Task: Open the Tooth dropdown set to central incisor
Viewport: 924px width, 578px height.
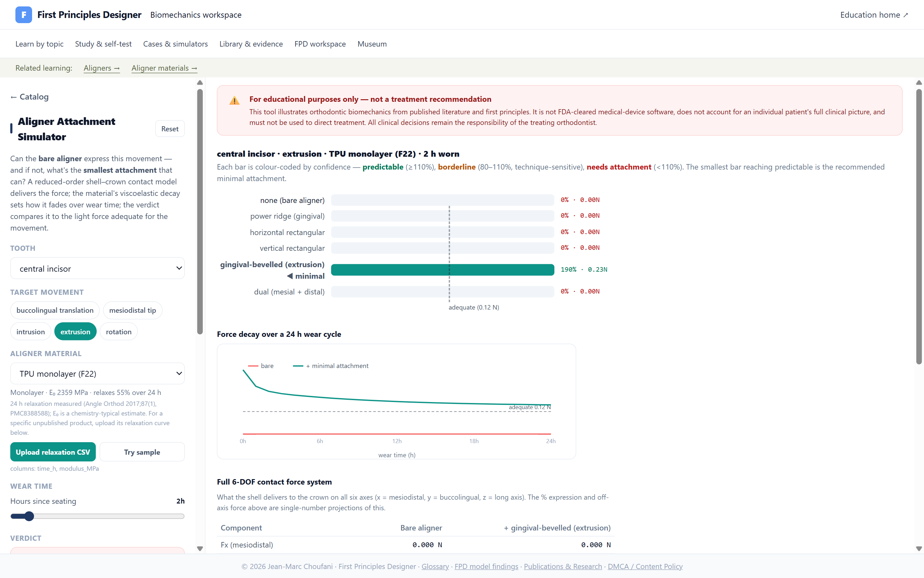Action: pos(97,268)
